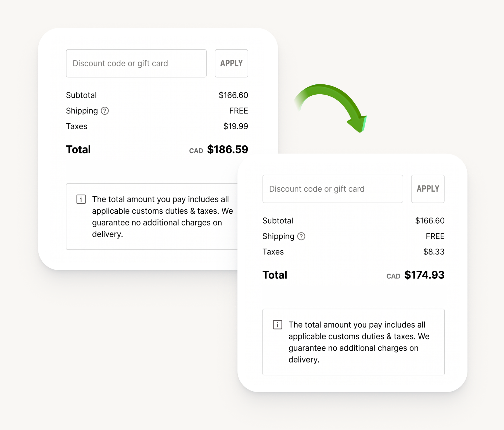Click the Subtotal label in upper card
The width and height of the screenshot is (504, 430).
(x=81, y=95)
